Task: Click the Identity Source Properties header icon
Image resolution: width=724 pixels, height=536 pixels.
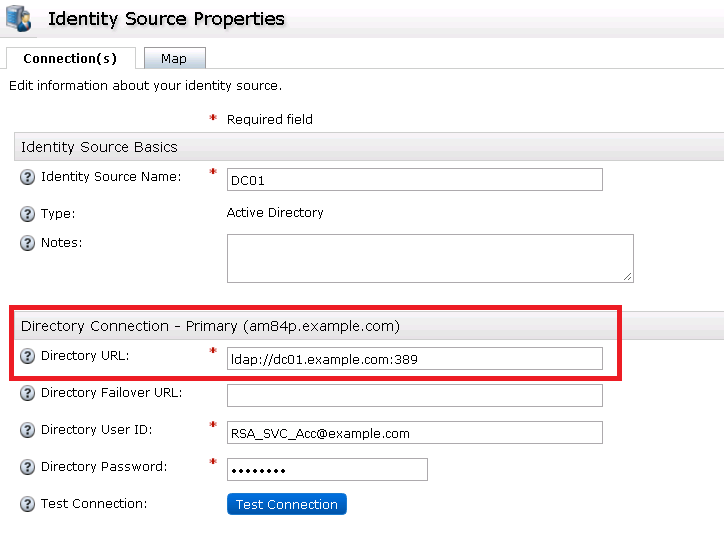Action: pos(18,18)
